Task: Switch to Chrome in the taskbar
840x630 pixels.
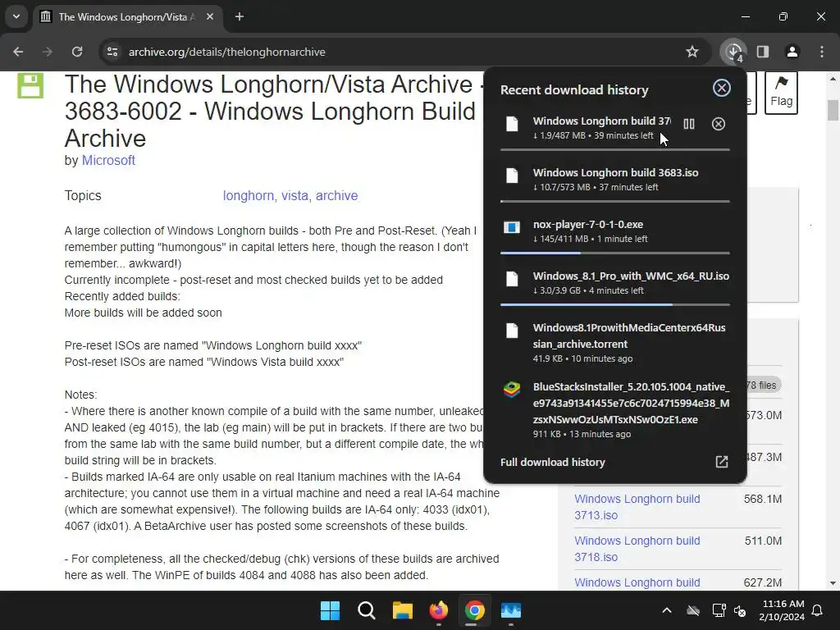Action: click(475, 610)
